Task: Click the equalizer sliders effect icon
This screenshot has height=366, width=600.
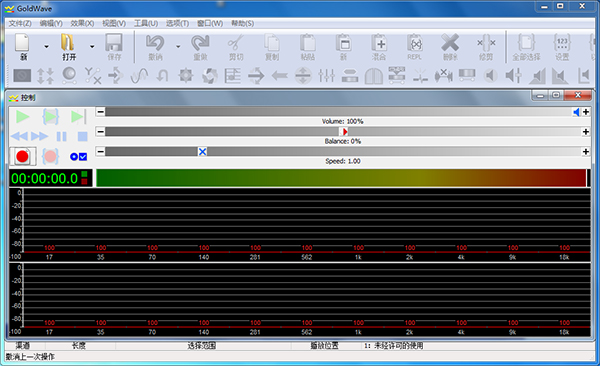Action: pyautogui.click(x=326, y=75)
